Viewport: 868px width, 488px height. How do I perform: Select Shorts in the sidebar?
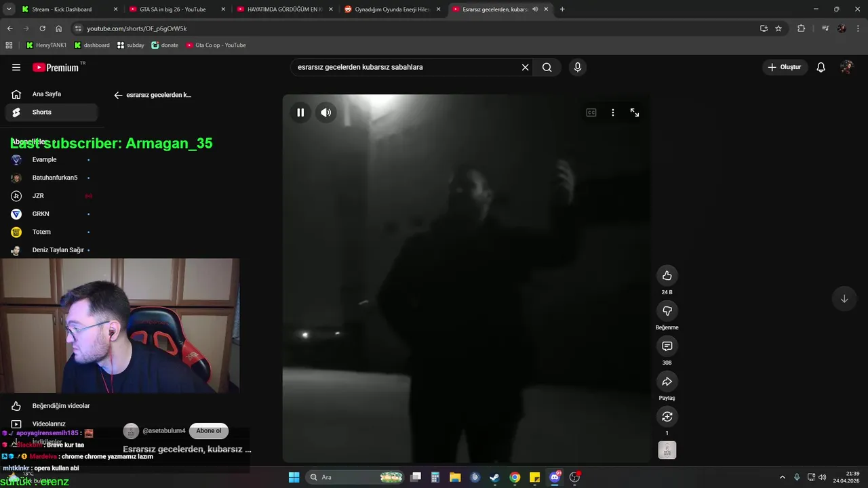[51, 113]
